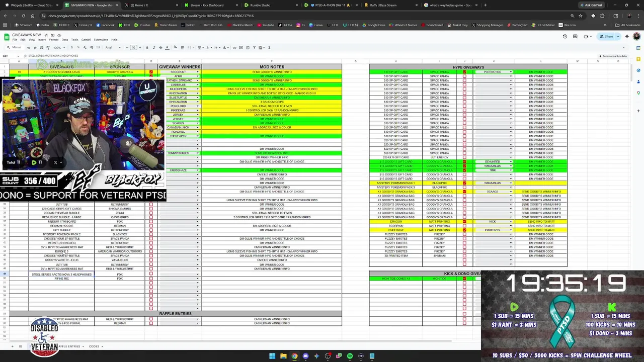
Task: Open the borders tool
Action: pos(183,48)
